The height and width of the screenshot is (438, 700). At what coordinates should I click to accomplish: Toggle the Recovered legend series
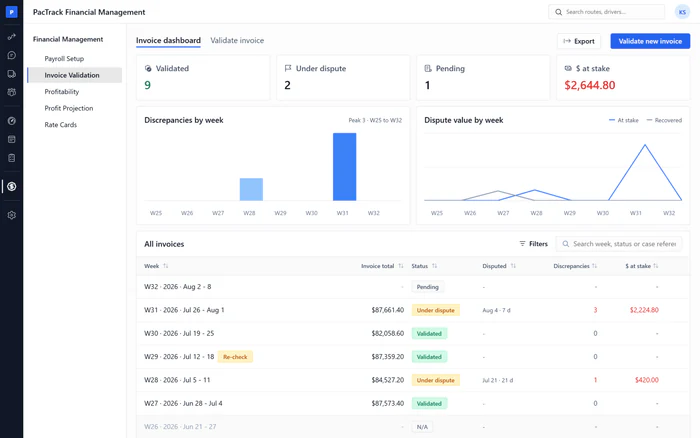[x=664, y=120]
